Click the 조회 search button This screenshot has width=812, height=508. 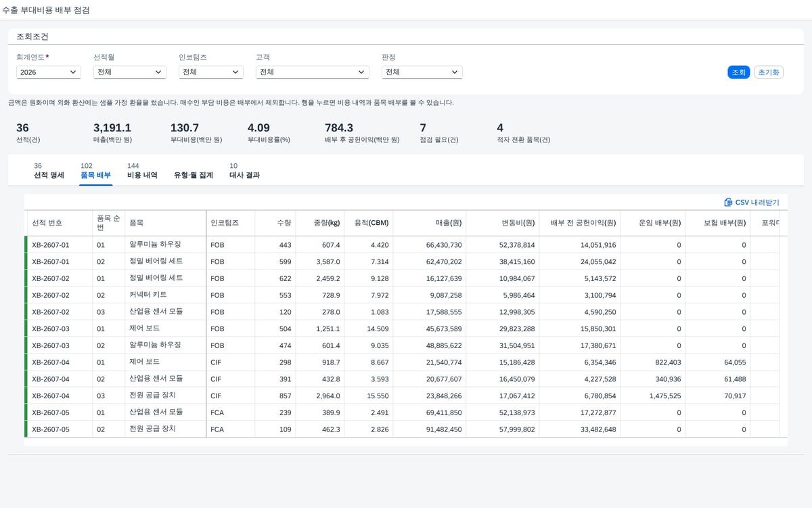point(738,72)
